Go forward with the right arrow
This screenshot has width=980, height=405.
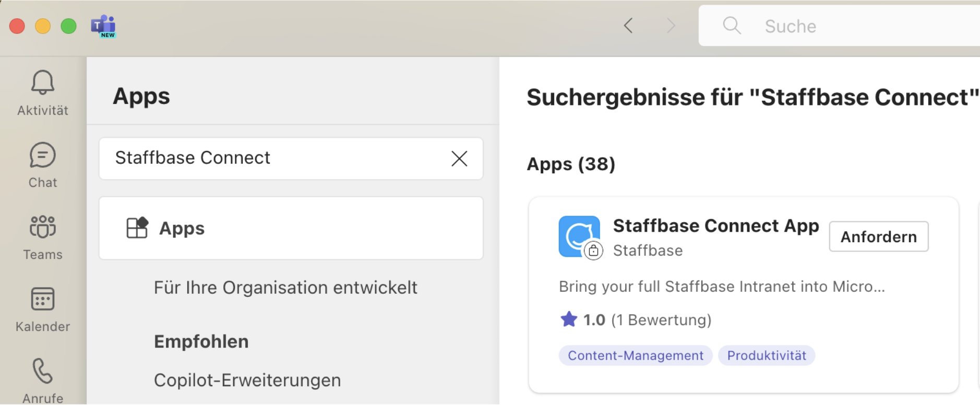(x=671, y=26)
